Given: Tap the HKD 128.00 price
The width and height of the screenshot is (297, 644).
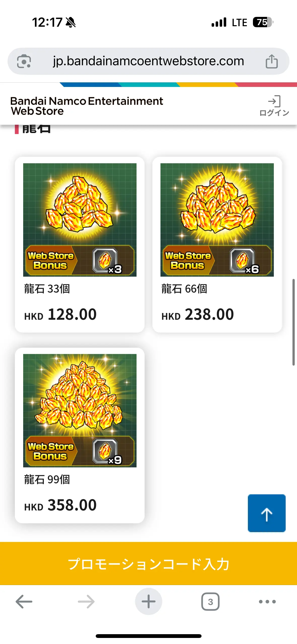Looking at the screenshot, I should point(60,314).
